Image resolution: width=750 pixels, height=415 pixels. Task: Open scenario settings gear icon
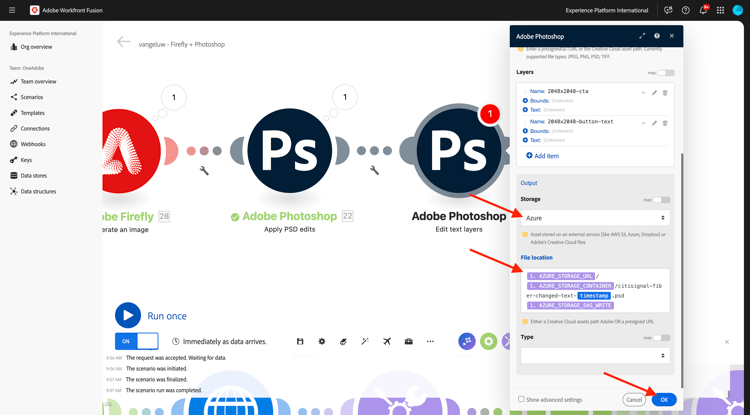(x=322, y=341)
